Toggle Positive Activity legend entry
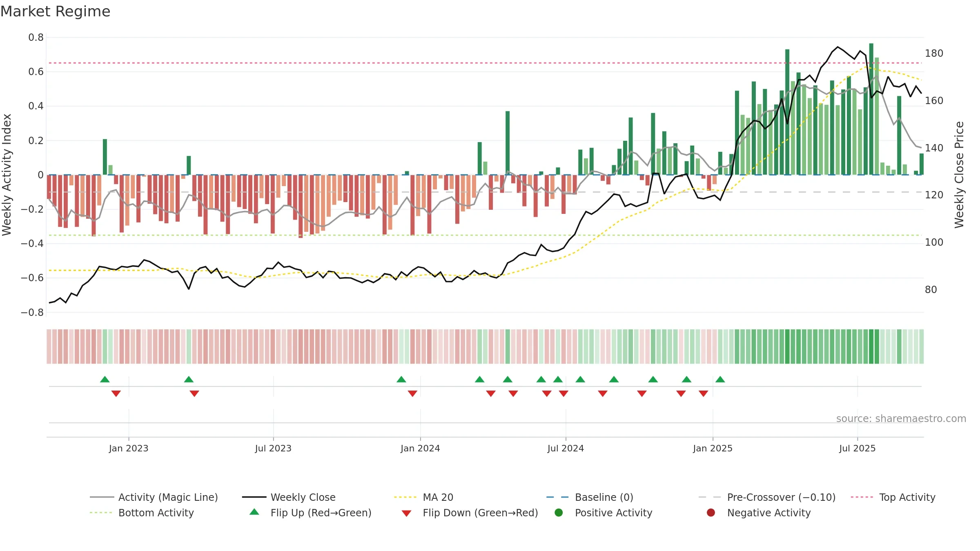Viewport: 980px width, 551px height. click(604, 513)
